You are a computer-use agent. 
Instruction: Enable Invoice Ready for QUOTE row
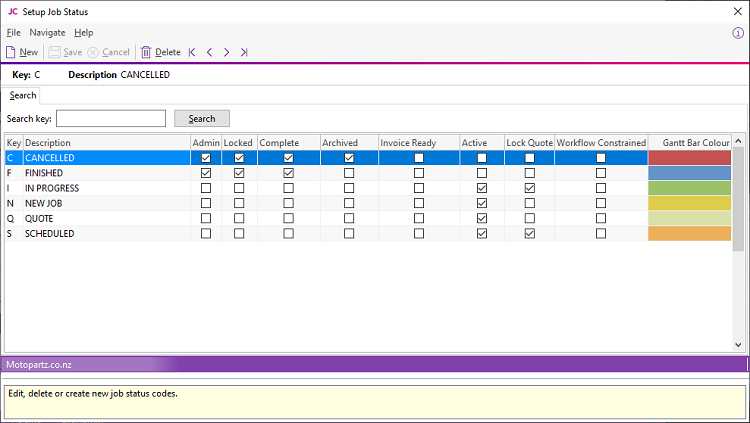pos(418,218)
